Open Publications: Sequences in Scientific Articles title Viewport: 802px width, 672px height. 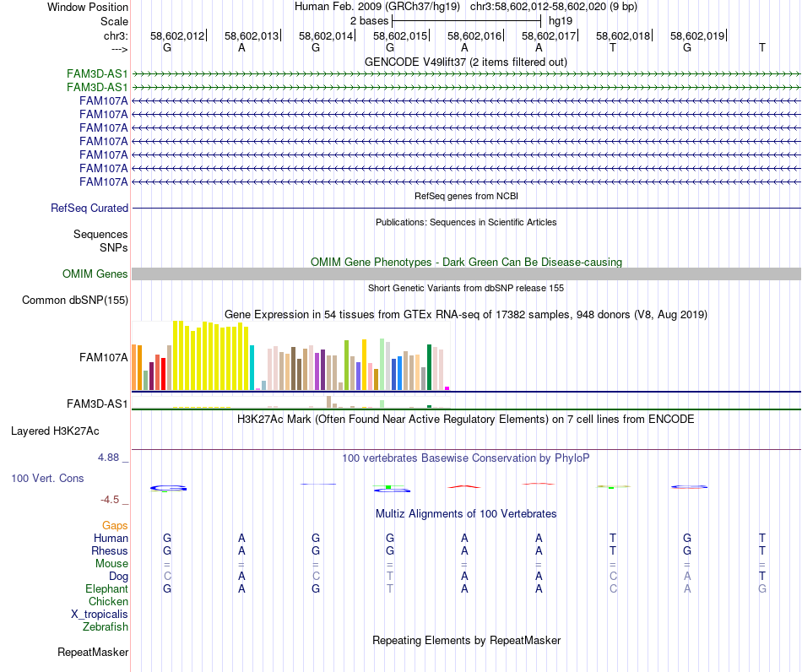pos(466,222)
